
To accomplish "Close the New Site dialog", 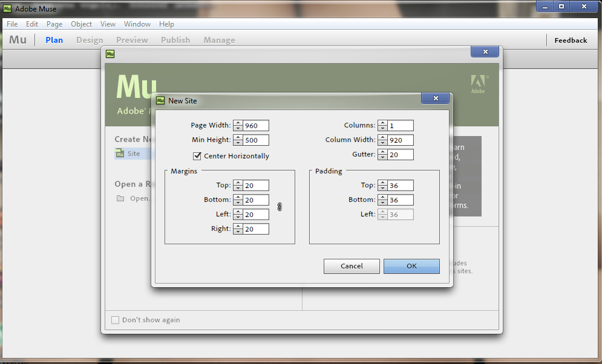I will [x=436, y=98].
